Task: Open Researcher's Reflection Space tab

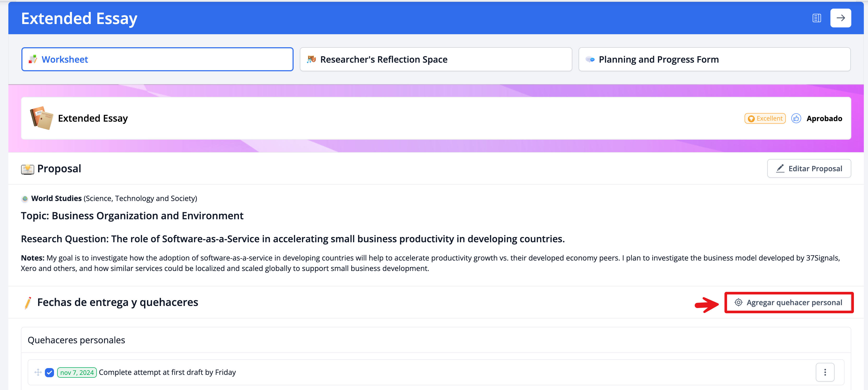Action: pos(436,59)
